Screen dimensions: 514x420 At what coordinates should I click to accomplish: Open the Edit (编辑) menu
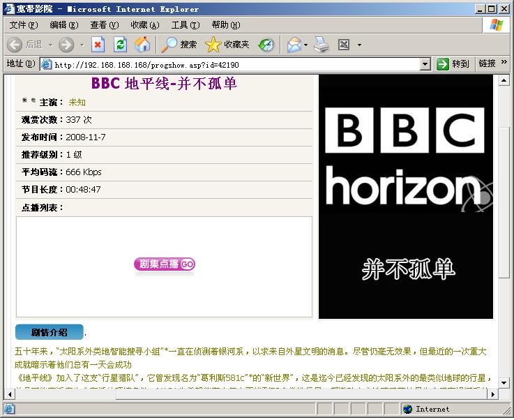63,25
